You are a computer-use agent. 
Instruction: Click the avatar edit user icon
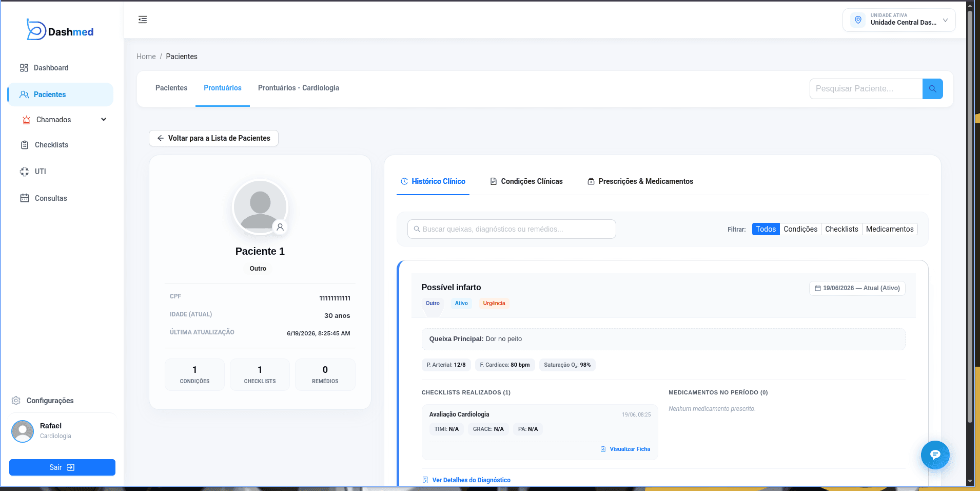pos(280,227)
